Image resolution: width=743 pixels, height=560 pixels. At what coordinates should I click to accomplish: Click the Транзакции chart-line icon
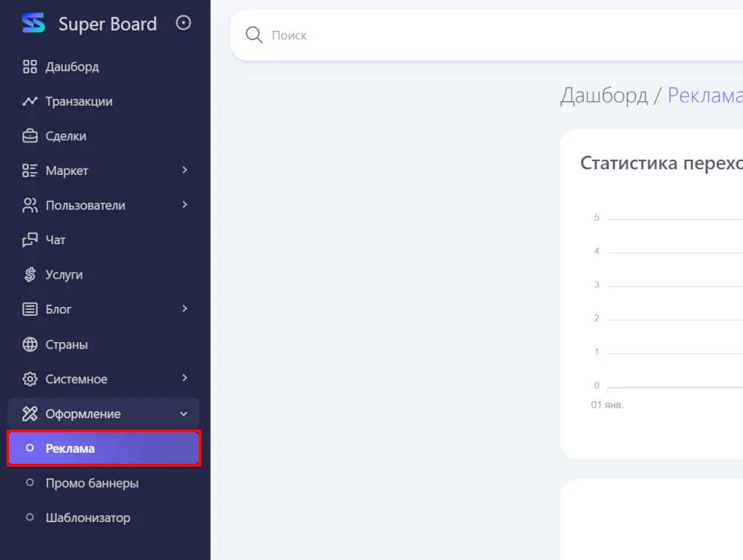coord(30,101)
